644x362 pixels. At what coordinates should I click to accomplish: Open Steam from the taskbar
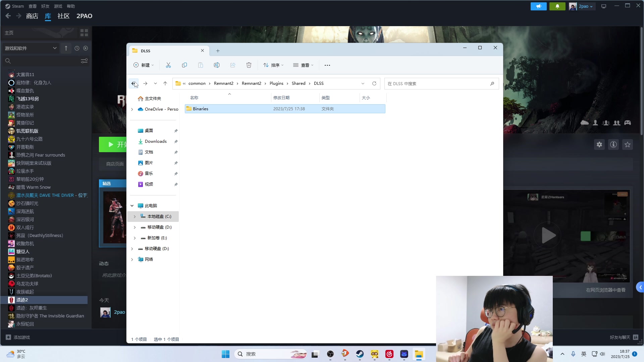360,354
